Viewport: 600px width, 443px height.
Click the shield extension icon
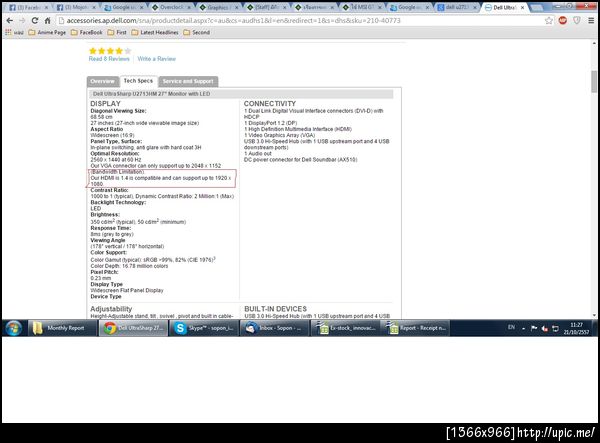[x=577, y=21]
